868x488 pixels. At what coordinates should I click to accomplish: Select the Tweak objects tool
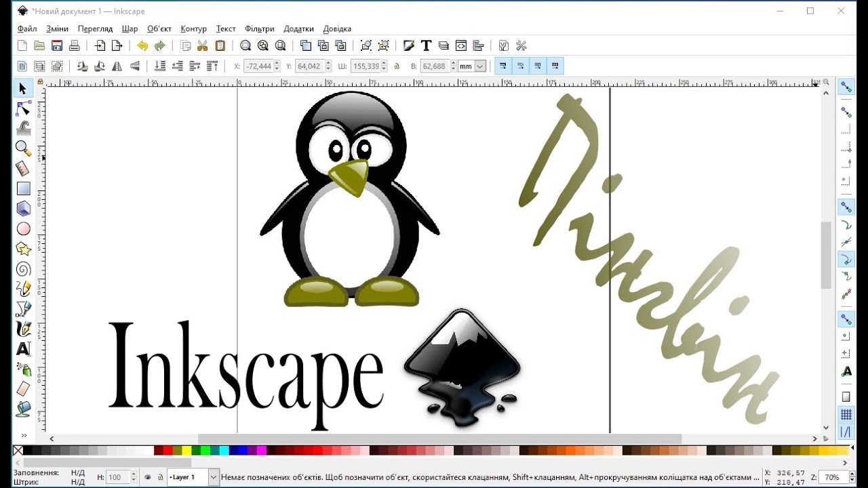23,128
